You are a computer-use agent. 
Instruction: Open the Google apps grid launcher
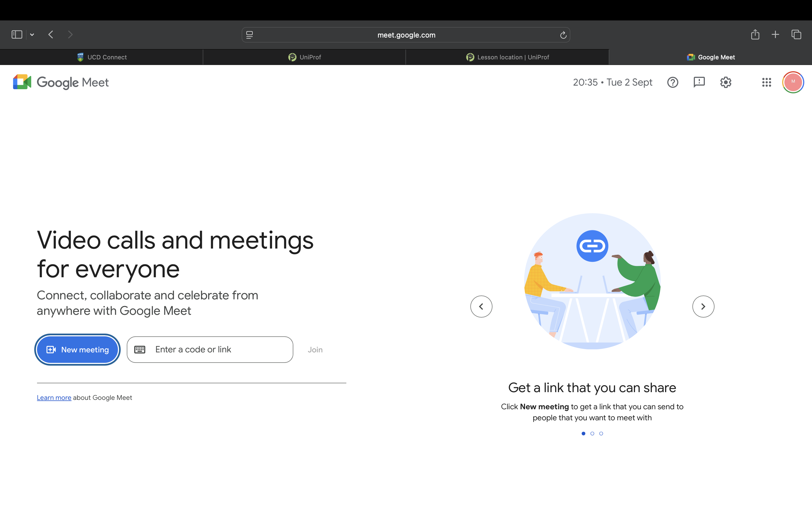coord(766,83)
